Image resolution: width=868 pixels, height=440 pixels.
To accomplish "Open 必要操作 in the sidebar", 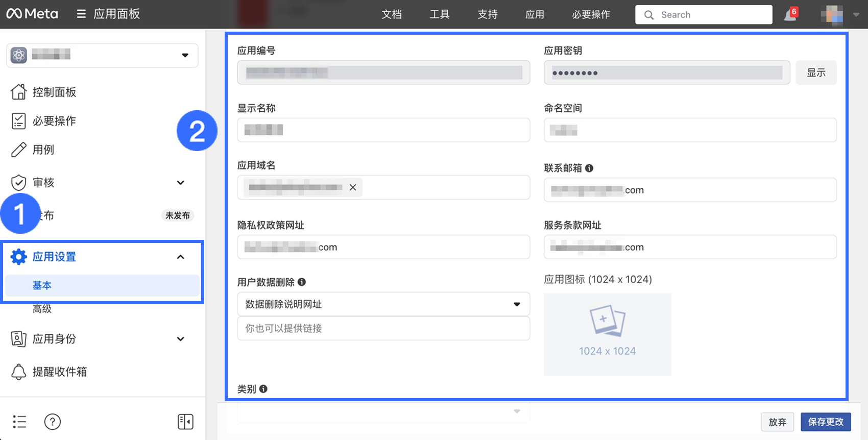I will tap(55, 121).
